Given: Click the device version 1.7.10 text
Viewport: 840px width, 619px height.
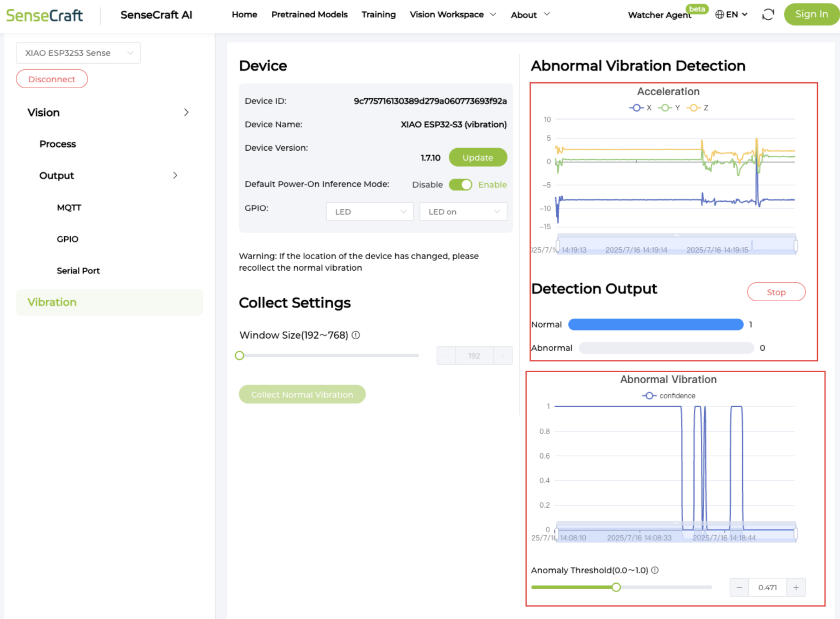Looking at the screenshot, I should [431, 158].
